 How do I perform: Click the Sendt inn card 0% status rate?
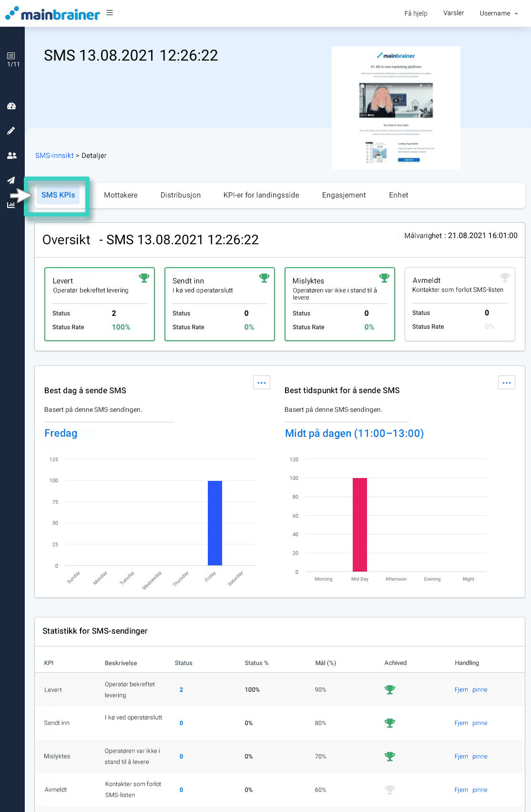249,327
